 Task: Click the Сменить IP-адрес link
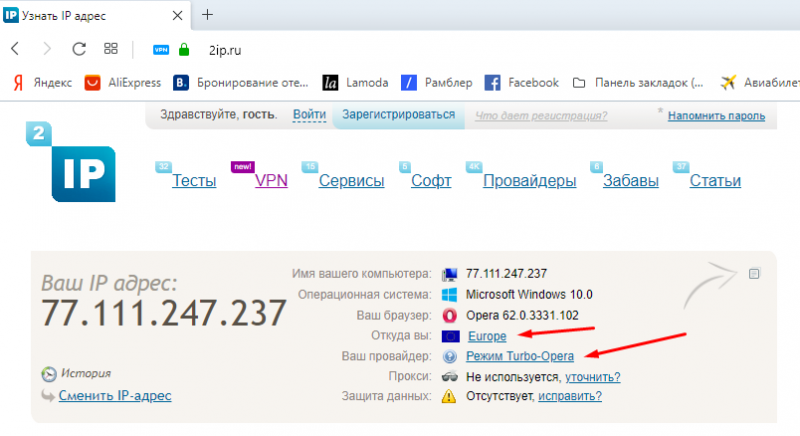115,395
